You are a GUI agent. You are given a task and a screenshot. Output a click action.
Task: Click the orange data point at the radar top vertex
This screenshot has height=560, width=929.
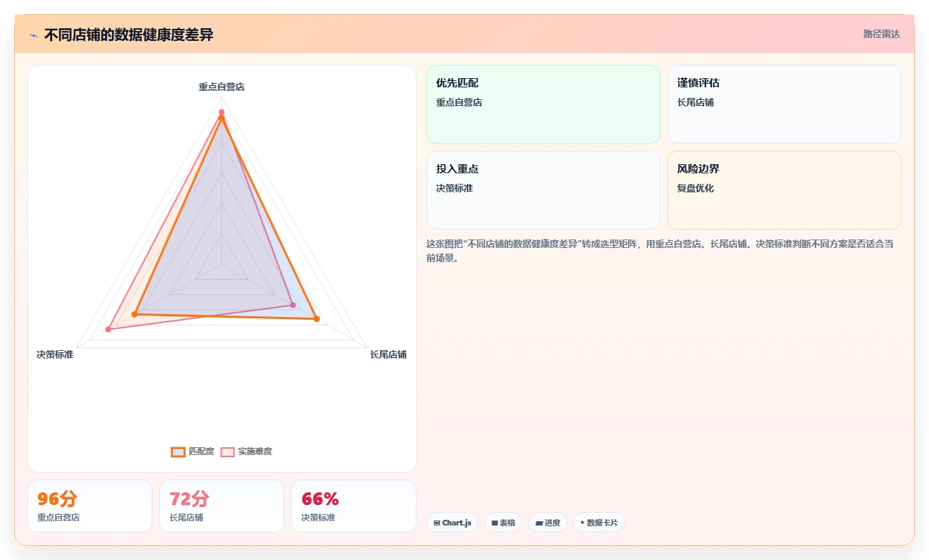221,118
